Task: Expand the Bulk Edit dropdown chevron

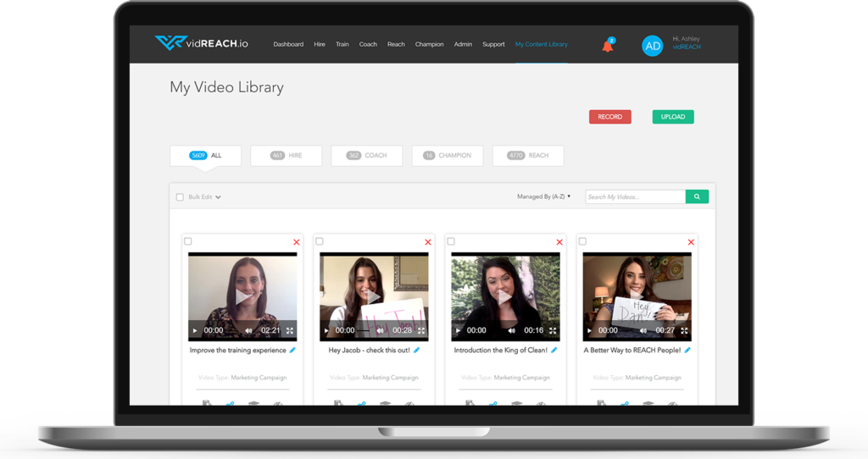Action: [218, 197]
